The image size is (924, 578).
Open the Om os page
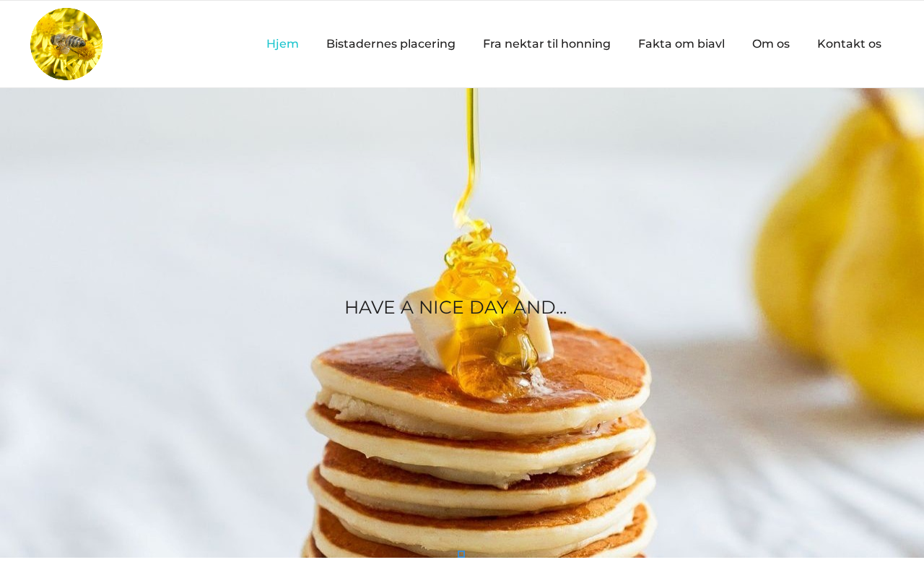click(771, 44)
